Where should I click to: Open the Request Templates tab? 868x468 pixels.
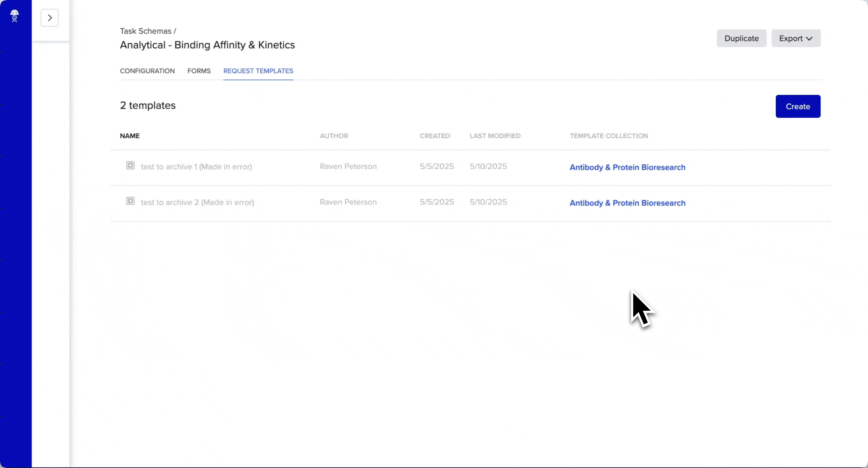258,71
